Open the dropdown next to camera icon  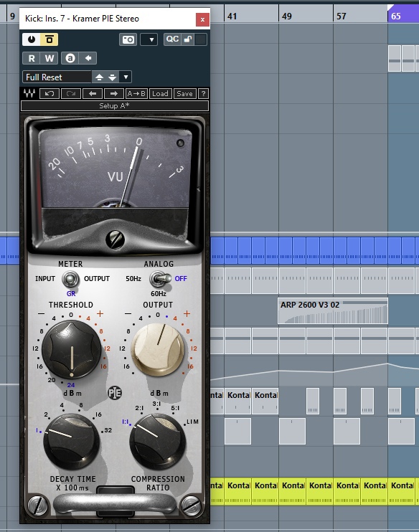click(149, 39)
